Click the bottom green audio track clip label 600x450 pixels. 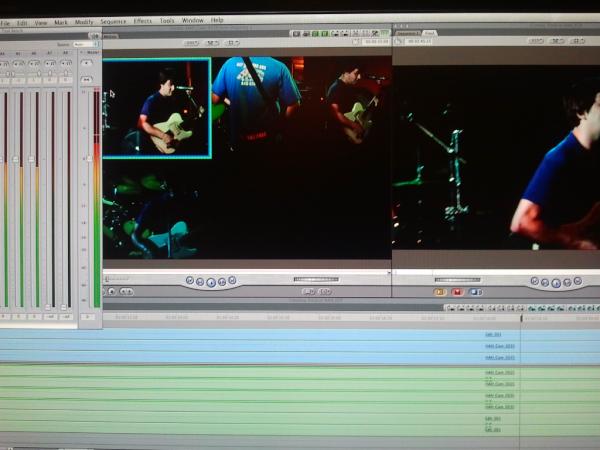[x=493, y=430]
